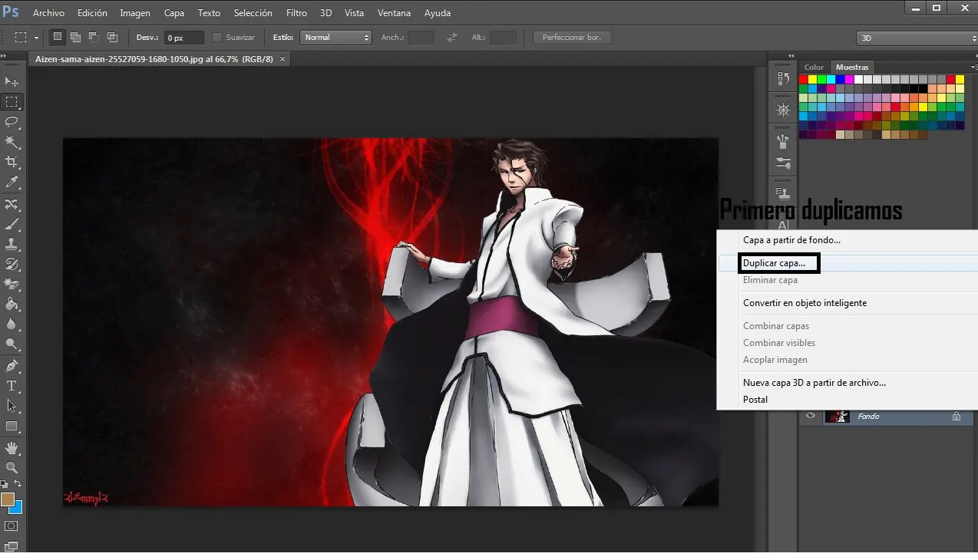Open the 3D workspace dropdown
978x560 pixels.
pos(917,38)
